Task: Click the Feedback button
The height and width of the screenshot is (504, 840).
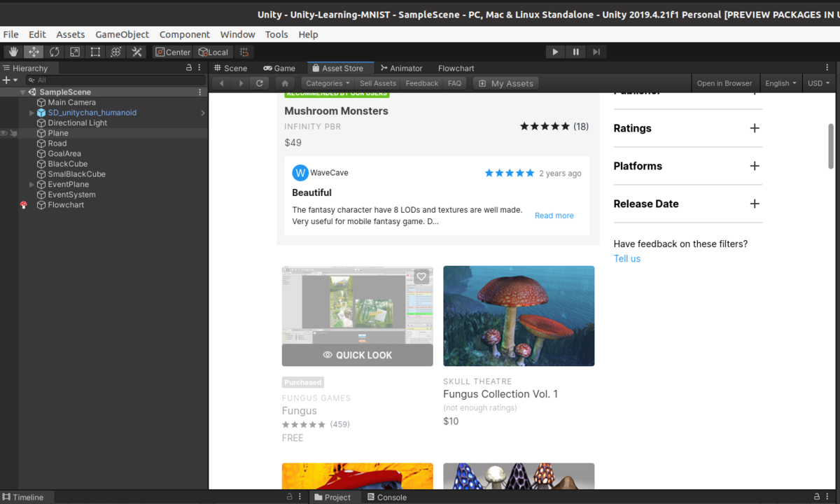Action: [422, 83]
